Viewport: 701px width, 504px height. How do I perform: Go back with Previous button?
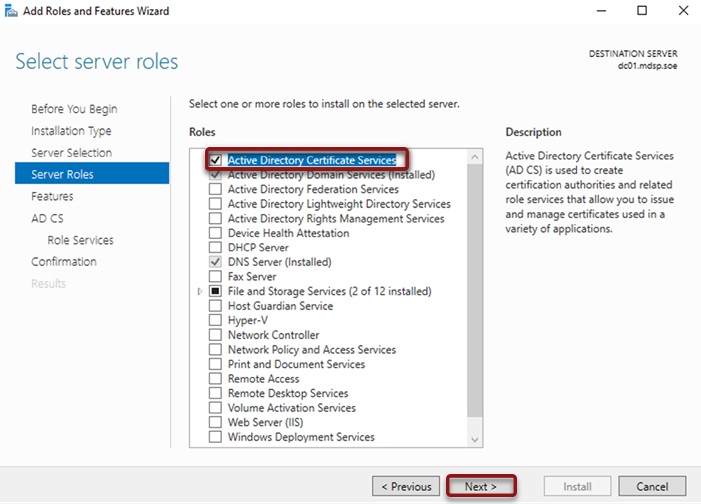(x=406, y=486)
